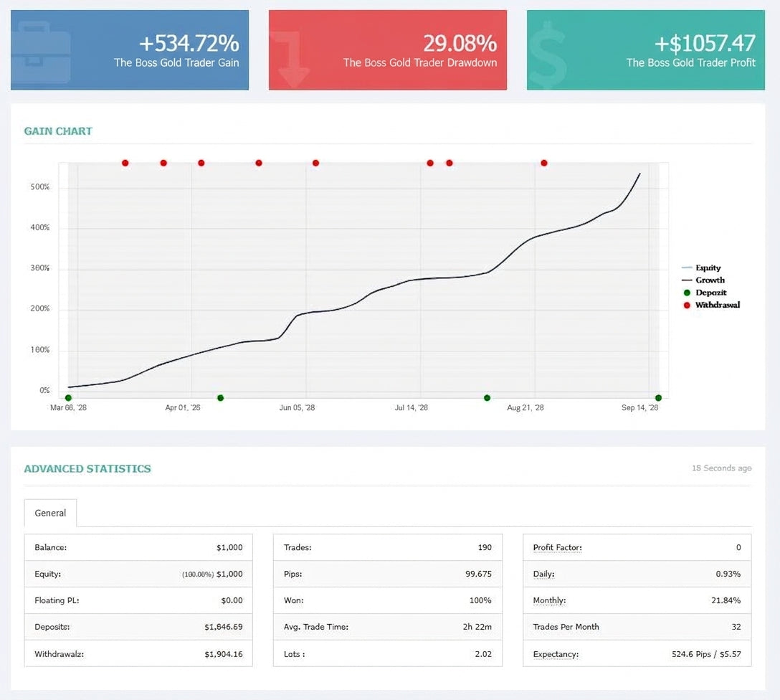
Task: Click the Balance value $1,000
Action: pyautogui.click(x=229, y=547)
